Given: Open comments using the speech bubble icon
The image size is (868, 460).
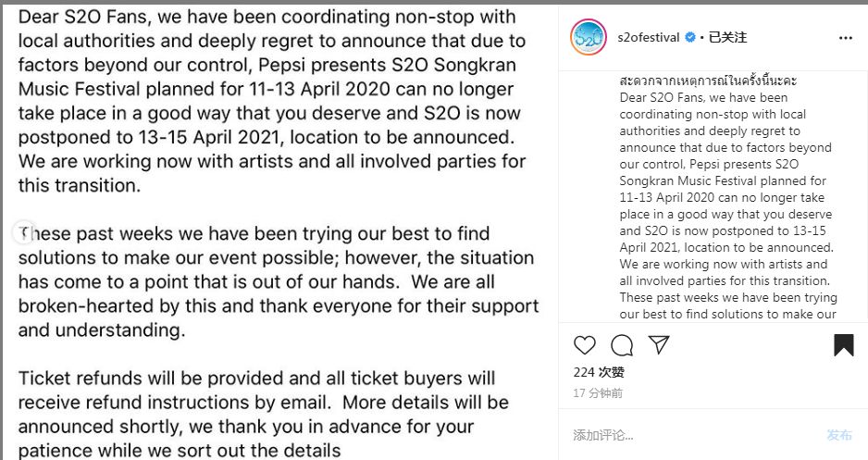Looking at the screenshot, I should click(622, 345).
